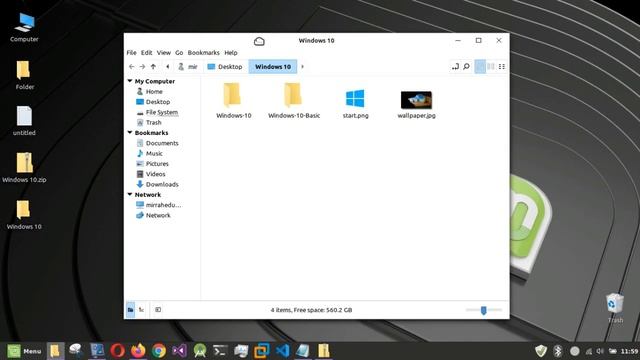
Task: Select the 'Windows 10.zip' desktop archive
Action: click(24, 167)
